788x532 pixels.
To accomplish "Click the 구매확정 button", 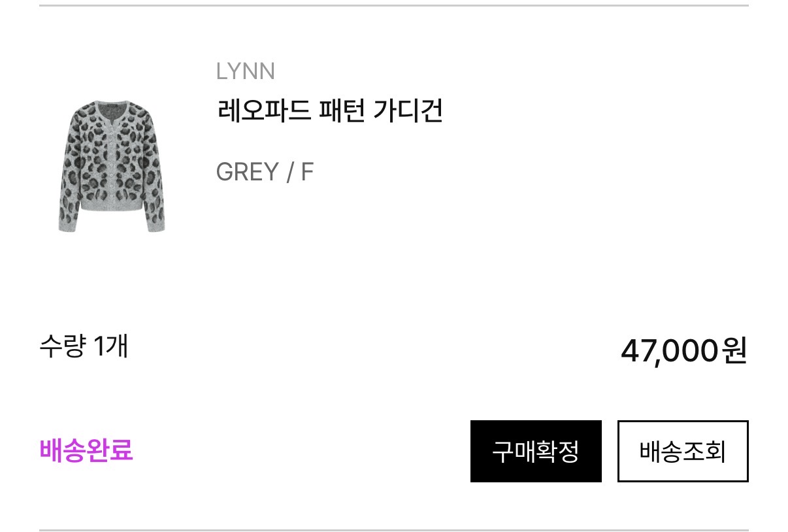I will coord(536,451).
